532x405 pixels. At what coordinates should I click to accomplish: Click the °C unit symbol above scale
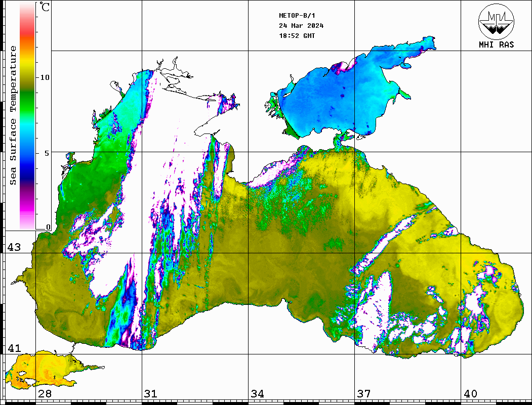coord(45,8)
